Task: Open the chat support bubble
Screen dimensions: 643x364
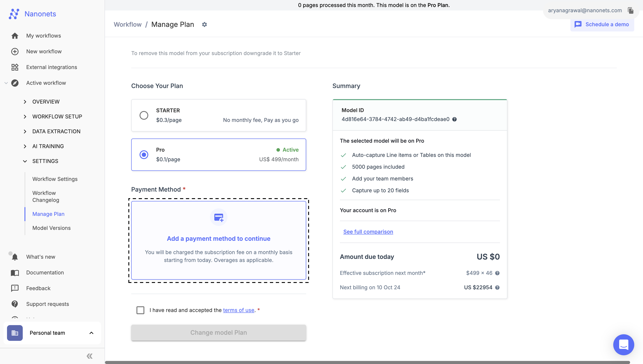Action: (624, 345)
